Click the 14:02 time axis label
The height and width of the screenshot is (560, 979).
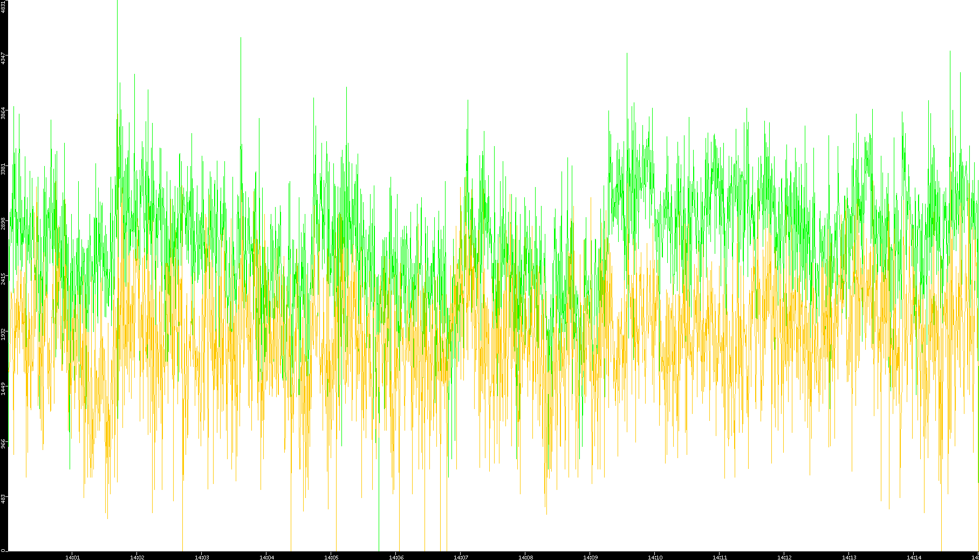[137, 557]
